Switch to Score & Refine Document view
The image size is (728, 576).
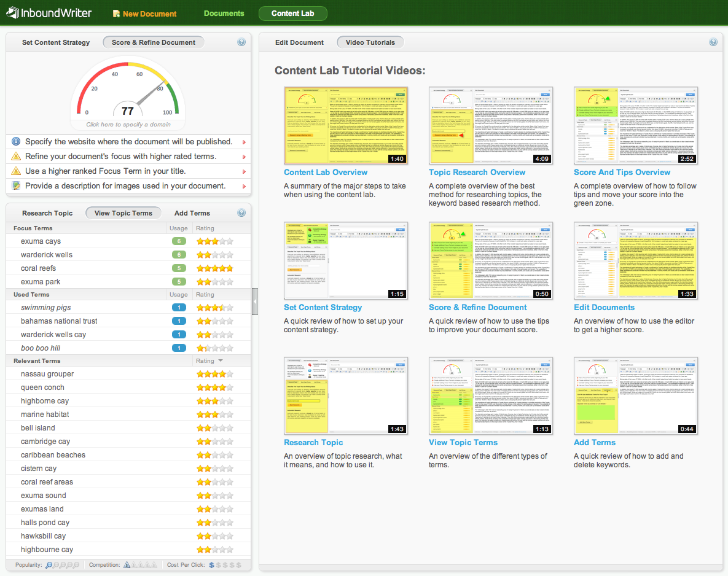154,42
